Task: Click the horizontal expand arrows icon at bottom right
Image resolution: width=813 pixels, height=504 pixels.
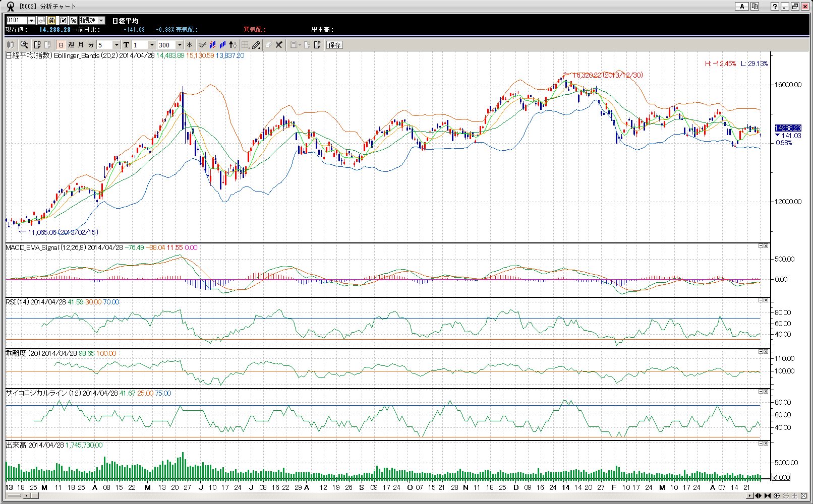Action: pos(758,496)
